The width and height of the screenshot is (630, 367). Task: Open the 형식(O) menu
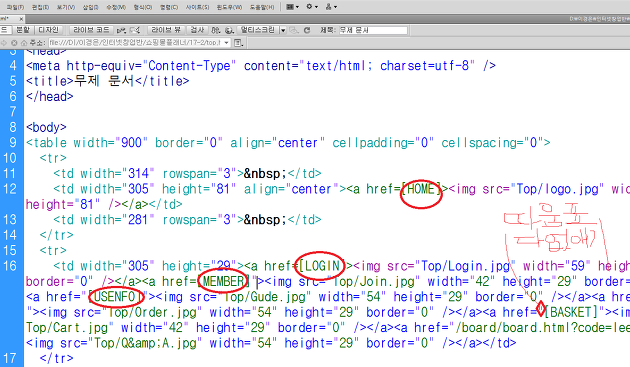tap(143, 7)
